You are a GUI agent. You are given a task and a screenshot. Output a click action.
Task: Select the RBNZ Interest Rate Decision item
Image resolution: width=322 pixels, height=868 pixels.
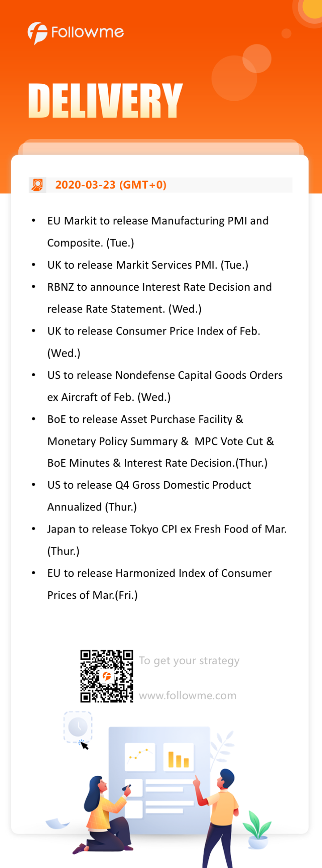pos(160,298)
